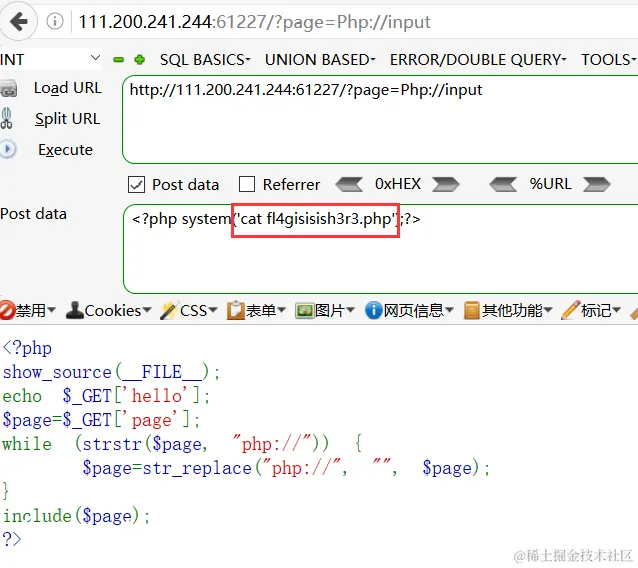Click the browser back arrow button
Viewport: 638px width, 568px height.
(18, 21)
